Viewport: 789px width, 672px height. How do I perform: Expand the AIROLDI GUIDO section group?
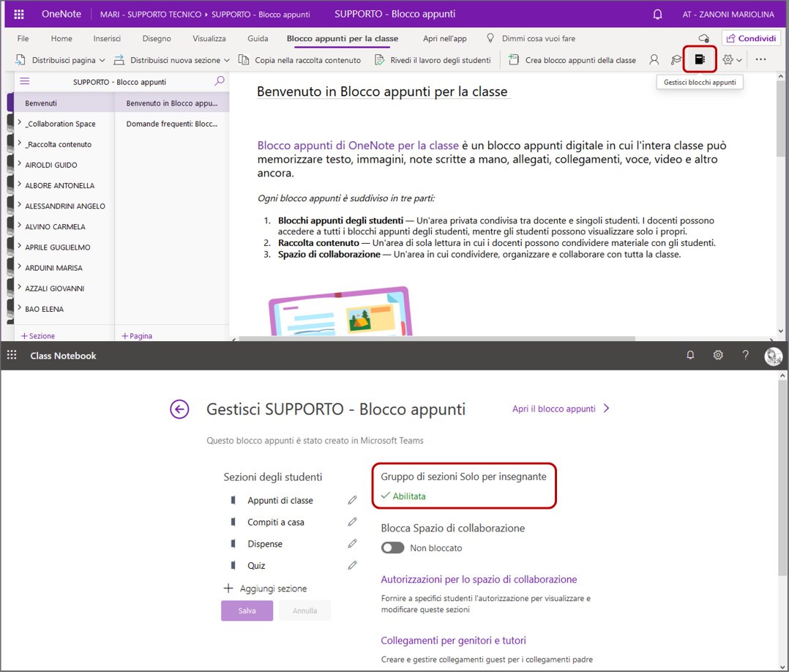coord(19,164)
